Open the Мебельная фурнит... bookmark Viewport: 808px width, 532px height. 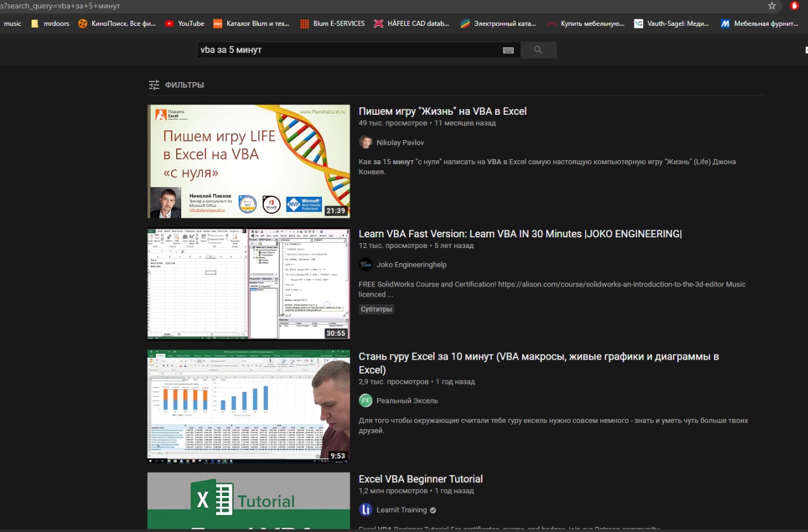[759, 23]
